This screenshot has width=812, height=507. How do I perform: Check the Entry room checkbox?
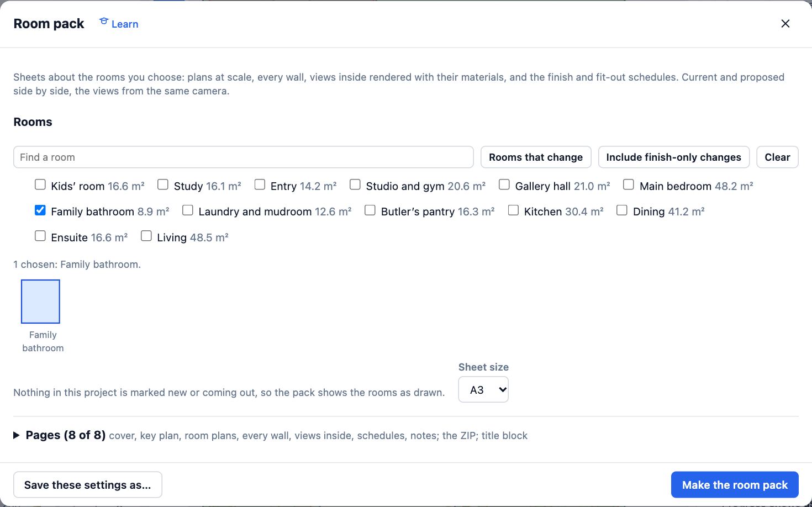(x=260, y=184)
